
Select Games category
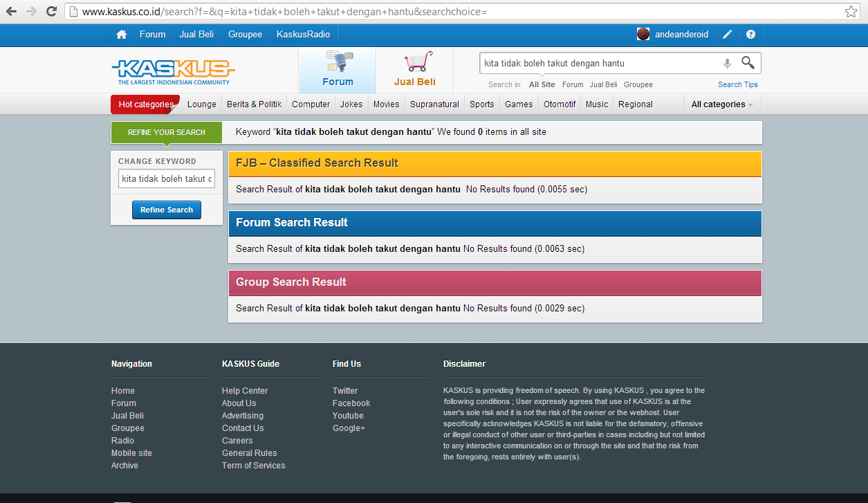point(519,104)
